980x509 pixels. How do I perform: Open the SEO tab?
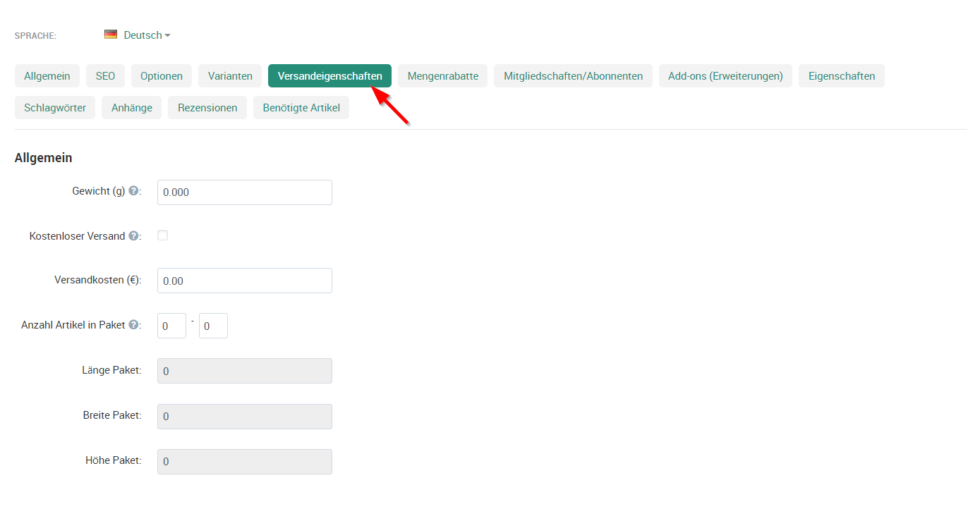pyautogui.click(x=105, y=76)
